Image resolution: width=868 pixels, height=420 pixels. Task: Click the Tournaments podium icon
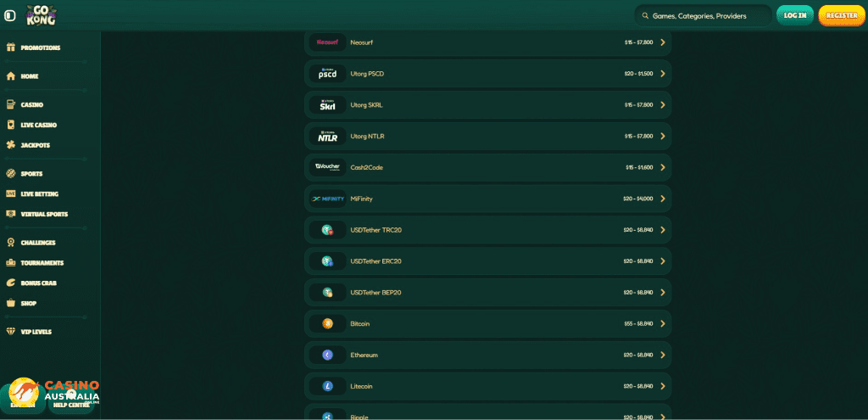[10, 263]
